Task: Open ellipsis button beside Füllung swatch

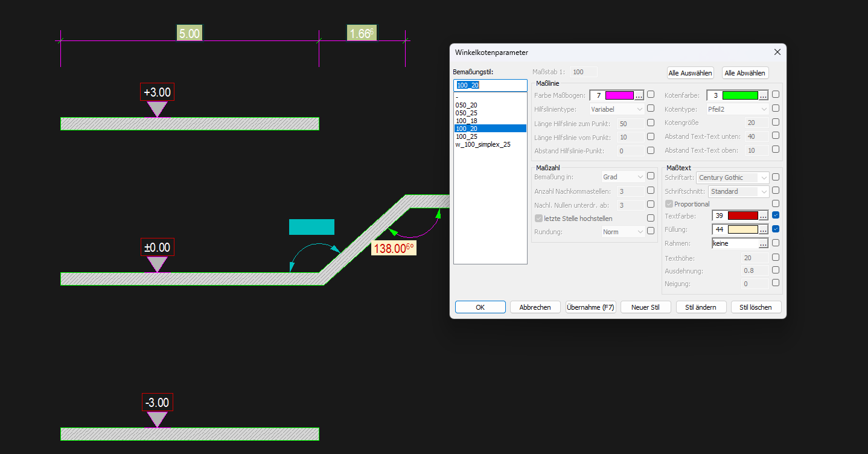Action: pyautogui.click(x=763, y=229)
